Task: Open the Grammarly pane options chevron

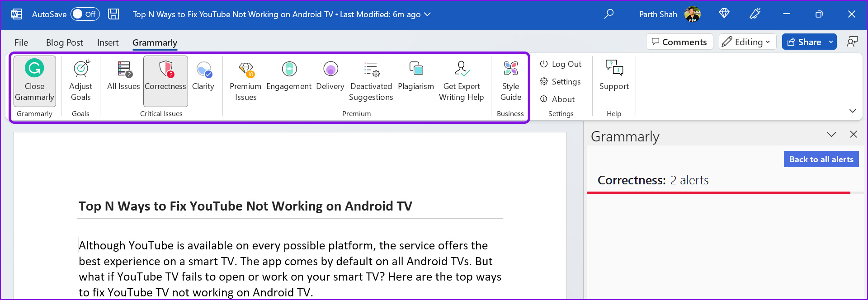Action: [831, 134]
